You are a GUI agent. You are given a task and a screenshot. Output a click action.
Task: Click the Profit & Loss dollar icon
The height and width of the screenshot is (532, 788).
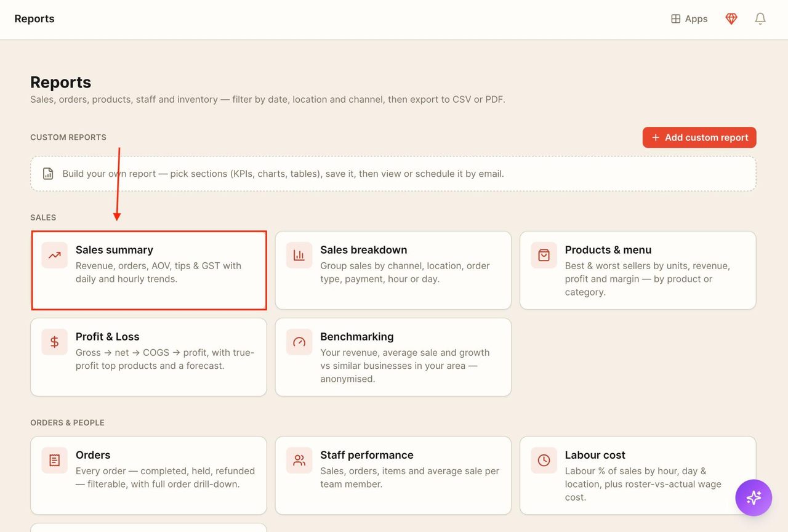click(55, 342)
